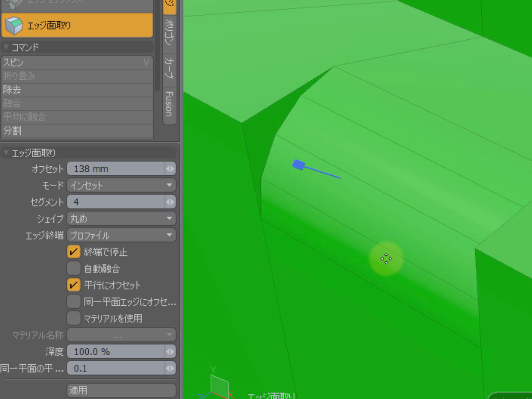
Task: Open the シェイプ dropdown showing 丸め
Action: [x=121, y=219]
